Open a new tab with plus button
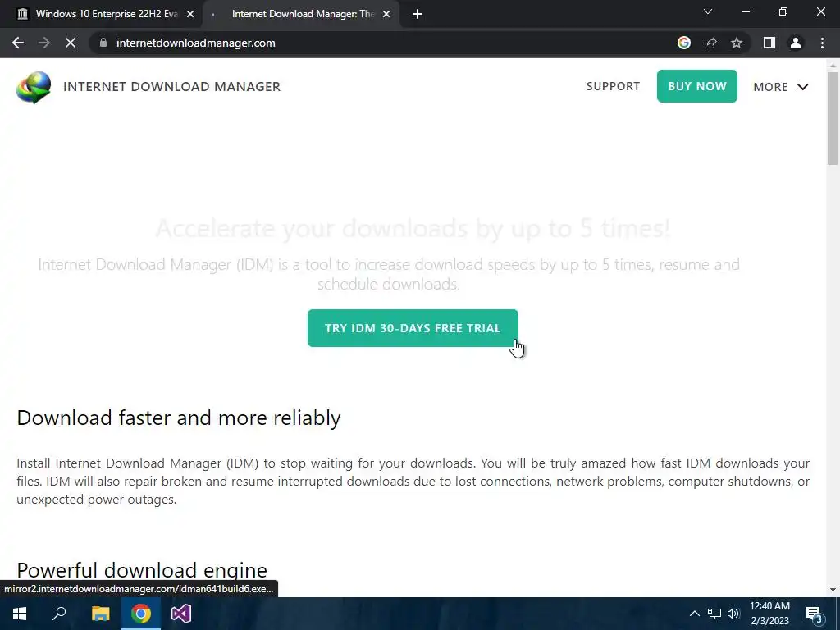 [418, 14]
